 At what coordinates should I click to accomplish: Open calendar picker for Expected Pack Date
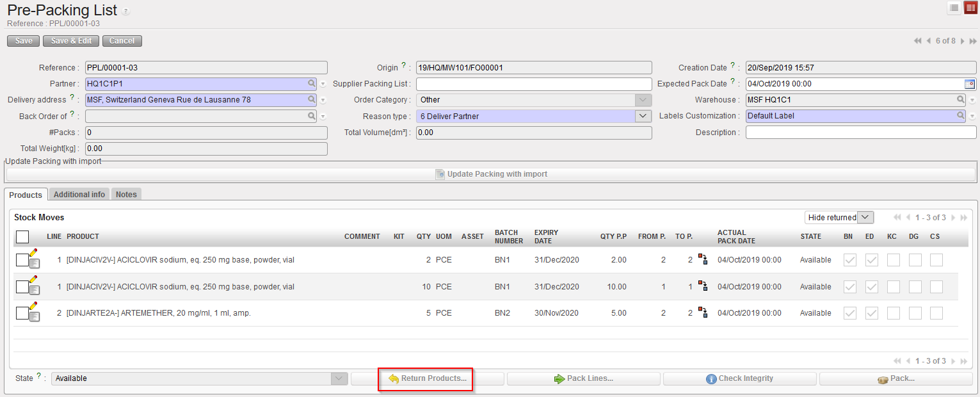click(x=970, y=84)
